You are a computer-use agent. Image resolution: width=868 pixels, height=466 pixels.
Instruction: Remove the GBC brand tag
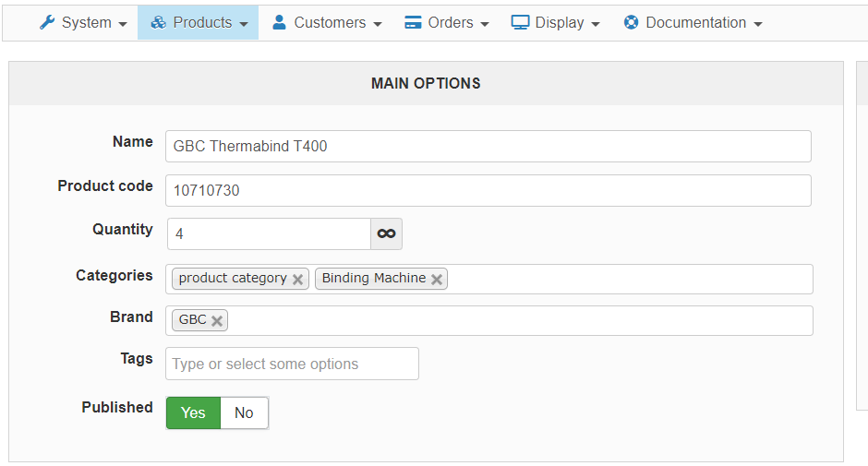(217, 321)
